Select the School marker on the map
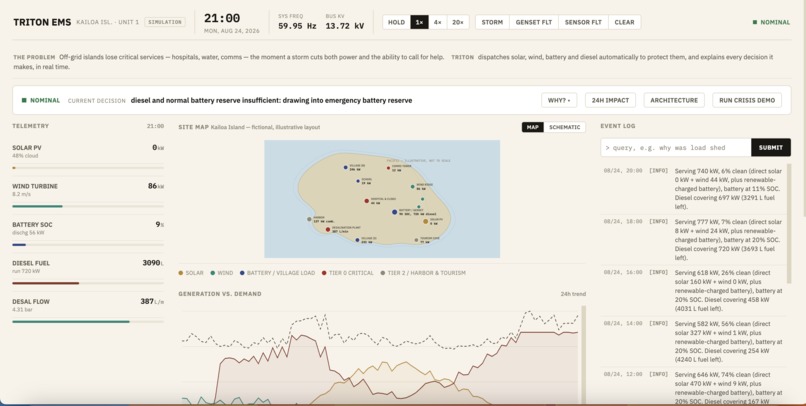806x406 pixels. click(x=358, y=181)
